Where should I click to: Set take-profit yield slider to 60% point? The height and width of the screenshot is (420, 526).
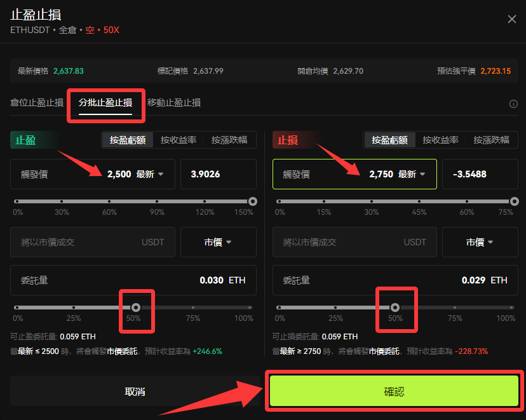point(109,201)
